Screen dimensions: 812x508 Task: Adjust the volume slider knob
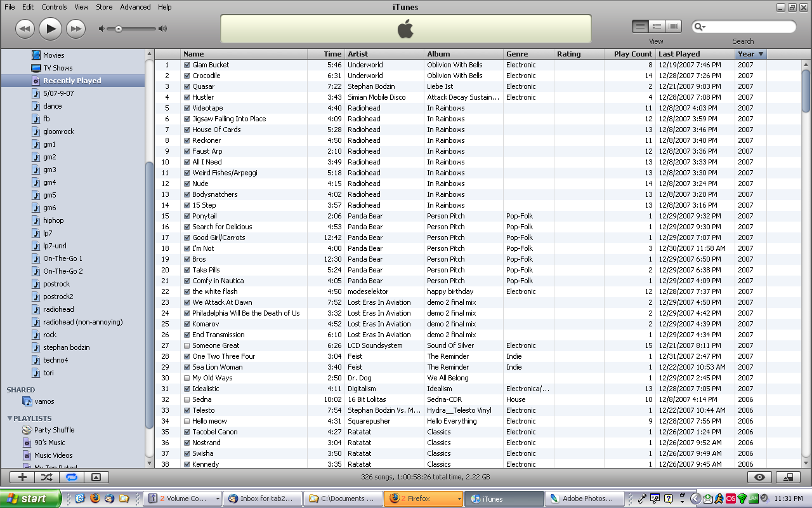pyautogui.click(x=119, y=29)
